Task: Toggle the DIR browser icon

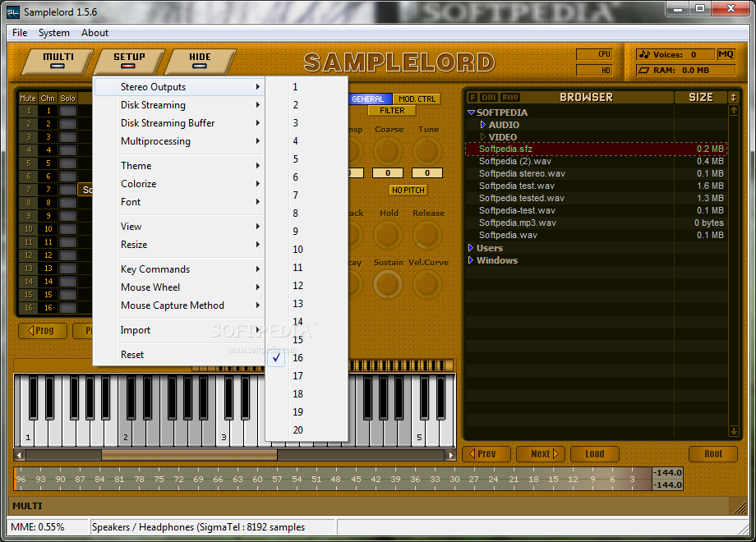Action: pyautogui.click(x=488, y=98)
